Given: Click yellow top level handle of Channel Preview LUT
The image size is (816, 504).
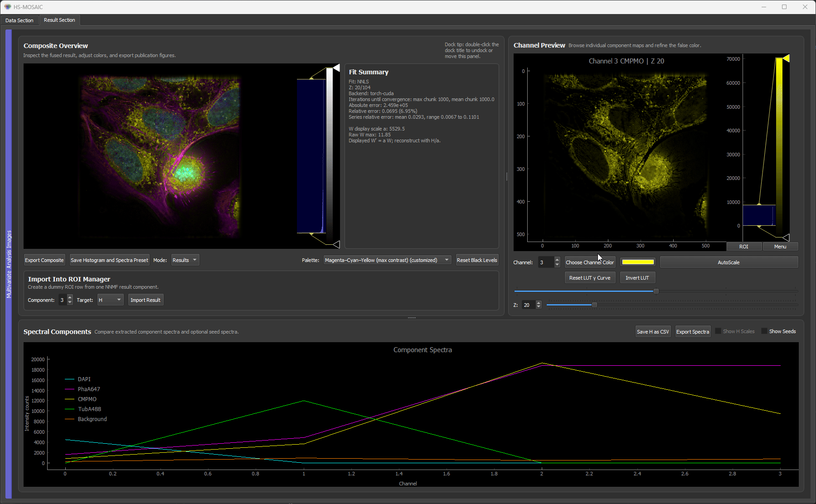Looking at the screenshot, I should click(x=786, y=58).
